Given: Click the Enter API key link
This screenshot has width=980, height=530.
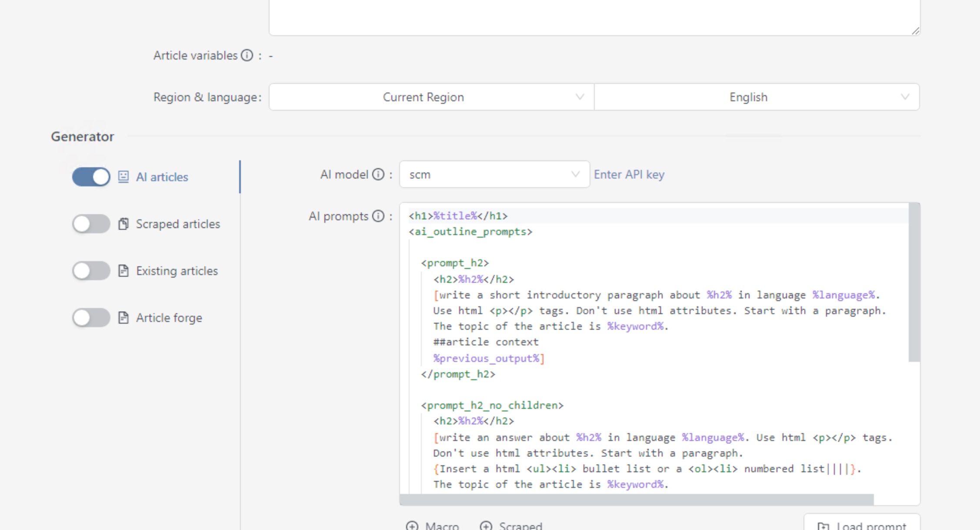Looking at the screenshot, I should (629, 175).
